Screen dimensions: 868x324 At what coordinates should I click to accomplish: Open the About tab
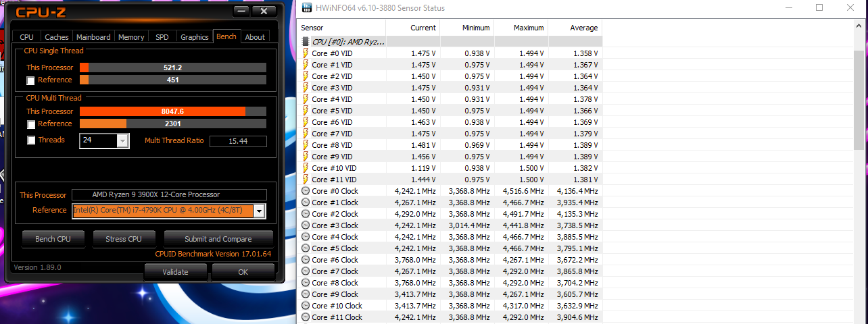(255, 37)
